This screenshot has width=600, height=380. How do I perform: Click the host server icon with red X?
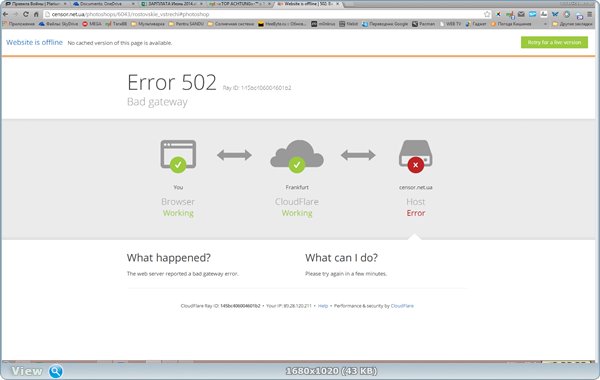[x=416, y=156]
